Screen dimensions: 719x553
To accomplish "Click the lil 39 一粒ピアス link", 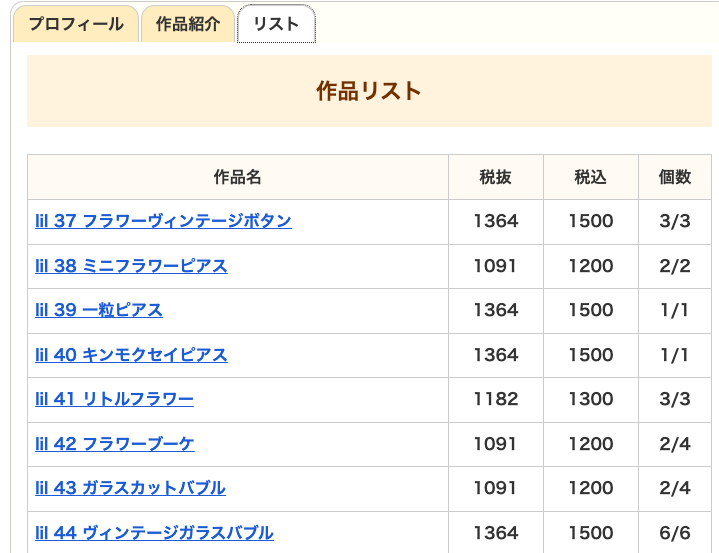I will (x=99, y=310).
